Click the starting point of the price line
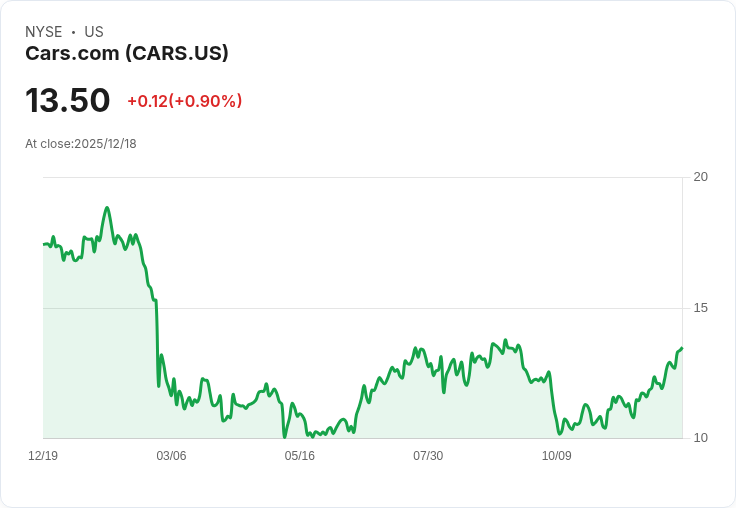Image resolution: width=736 pixels, height=508 pixels. (44, 244)
